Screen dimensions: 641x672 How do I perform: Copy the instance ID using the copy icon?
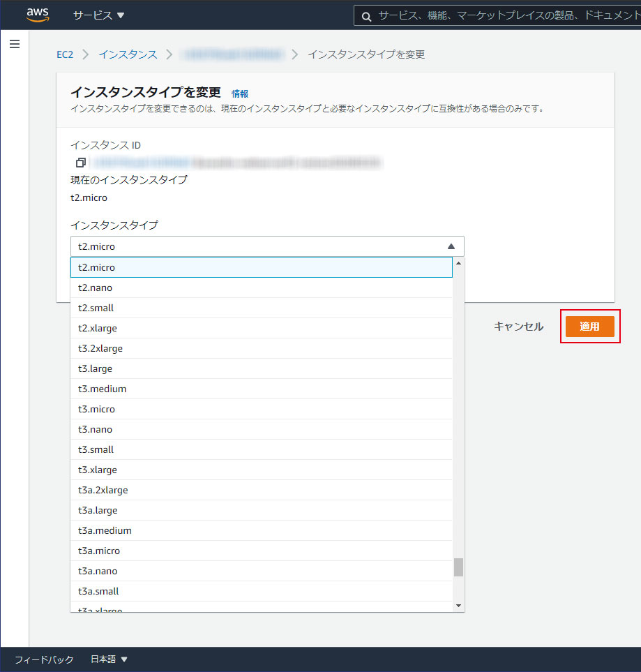pos(80,162)
